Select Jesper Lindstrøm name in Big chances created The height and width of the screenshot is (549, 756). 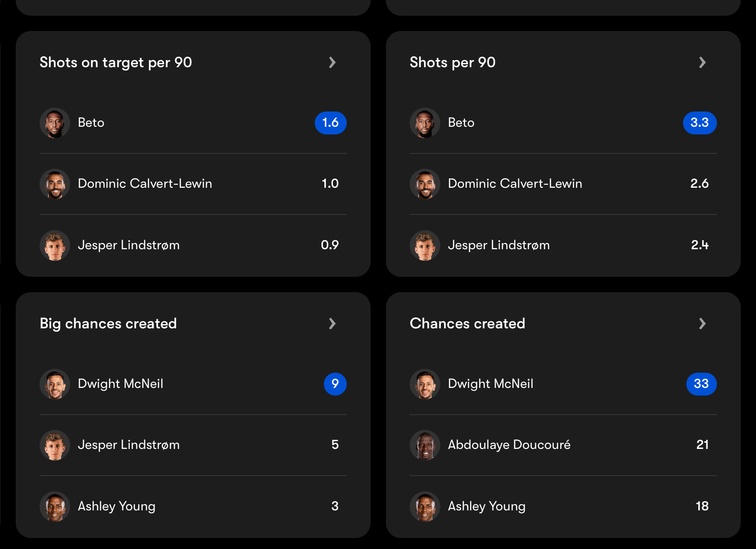coord(129,445)
